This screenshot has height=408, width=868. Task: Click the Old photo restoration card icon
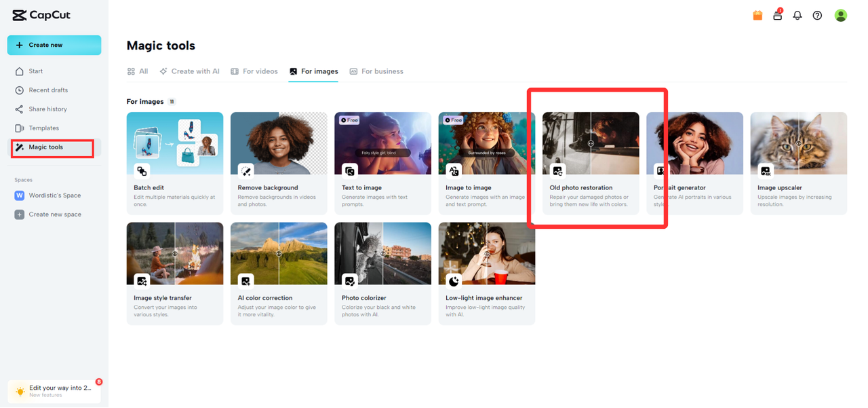(x=557, y=170)
